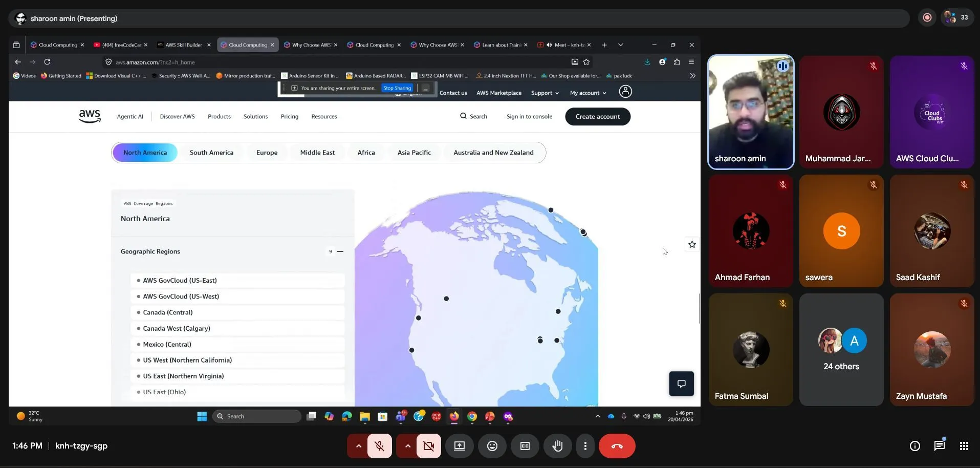Open more options three-dot menu
The height and width of the screenshot is (468, 980).
pyautogui.click(x=585, y=446)
